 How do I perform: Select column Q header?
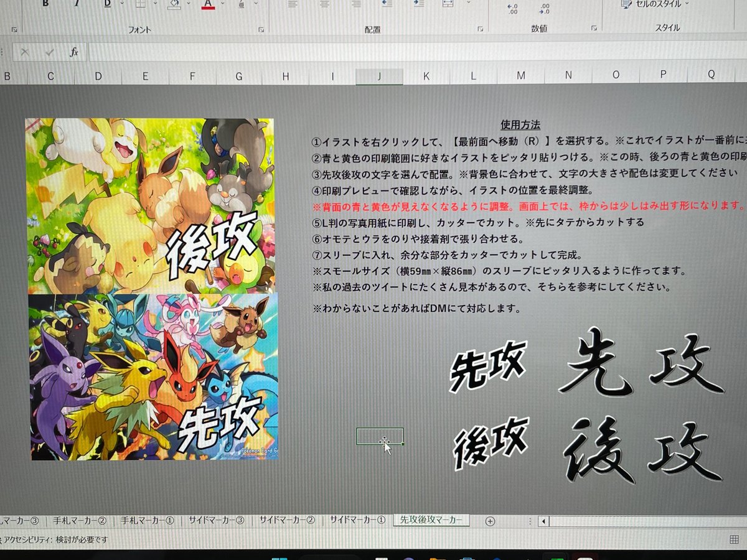click(x=711, y=75)
